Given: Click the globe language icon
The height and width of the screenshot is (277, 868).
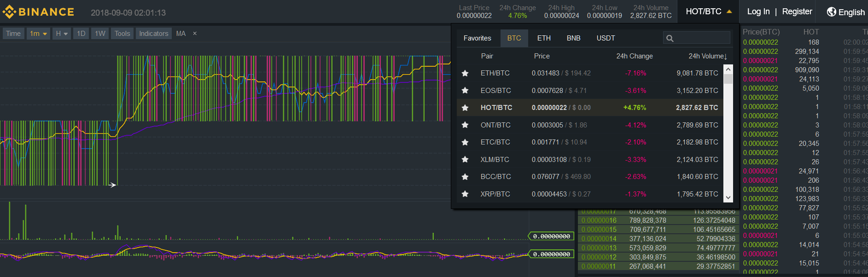Looking at the screenshot, I should click(831, 12).
